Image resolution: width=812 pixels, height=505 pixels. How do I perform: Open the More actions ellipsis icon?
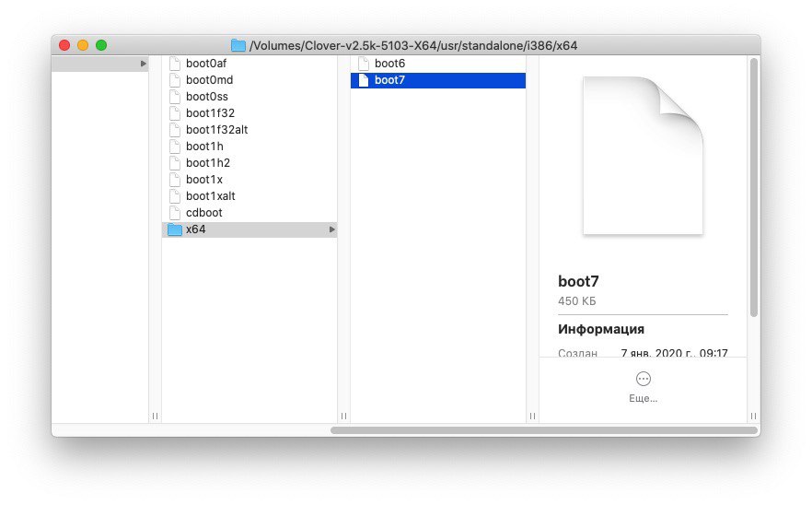tap(644, 379)
